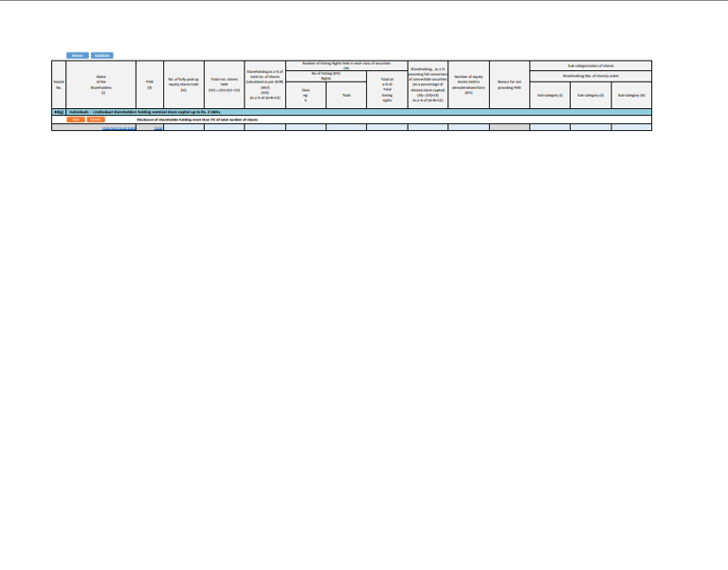Select 'Number of Voting Rights held' header cell
Image resolution: width=728 pixels, height=570 pixels.
[x=347, y=65]
